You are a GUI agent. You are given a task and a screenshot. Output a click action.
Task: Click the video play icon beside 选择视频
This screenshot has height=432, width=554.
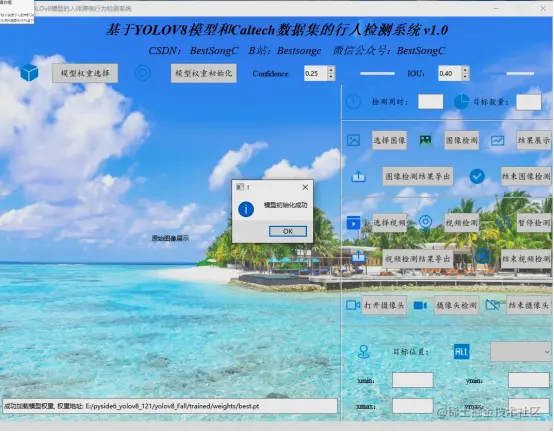354,223
